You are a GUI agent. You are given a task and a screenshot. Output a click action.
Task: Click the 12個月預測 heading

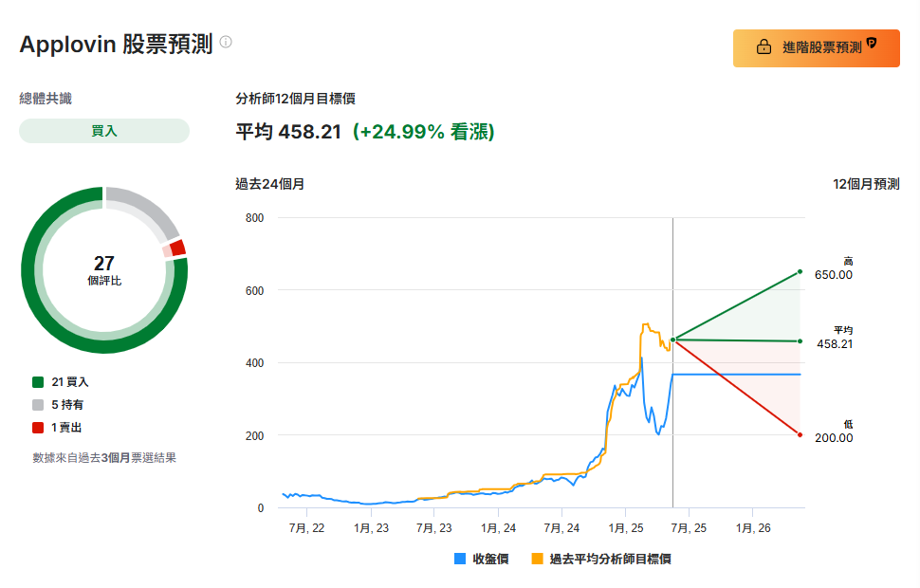pyautogui.click(x=866, y=184)
